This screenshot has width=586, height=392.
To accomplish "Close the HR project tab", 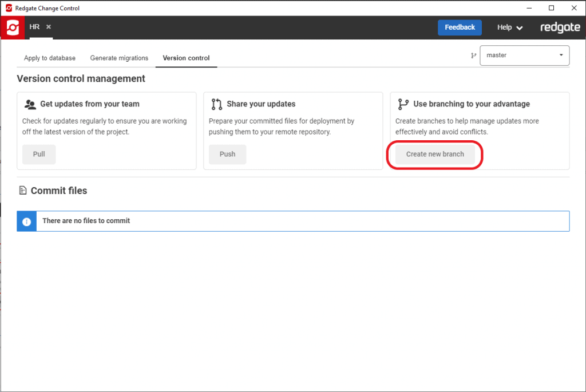I will pyautogui.click(x=47, y=26).
